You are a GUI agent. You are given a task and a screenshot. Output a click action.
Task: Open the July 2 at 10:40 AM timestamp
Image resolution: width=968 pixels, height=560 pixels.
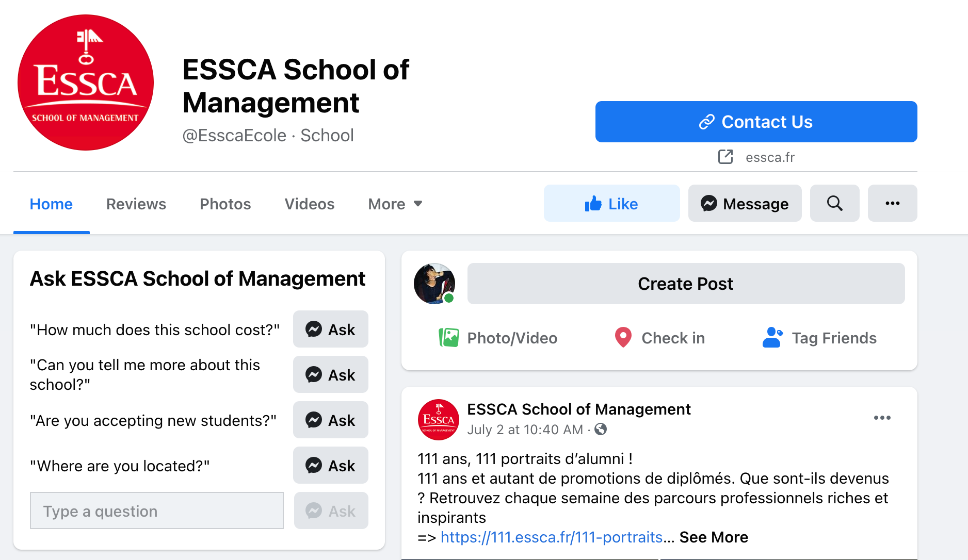pos(525,430)
